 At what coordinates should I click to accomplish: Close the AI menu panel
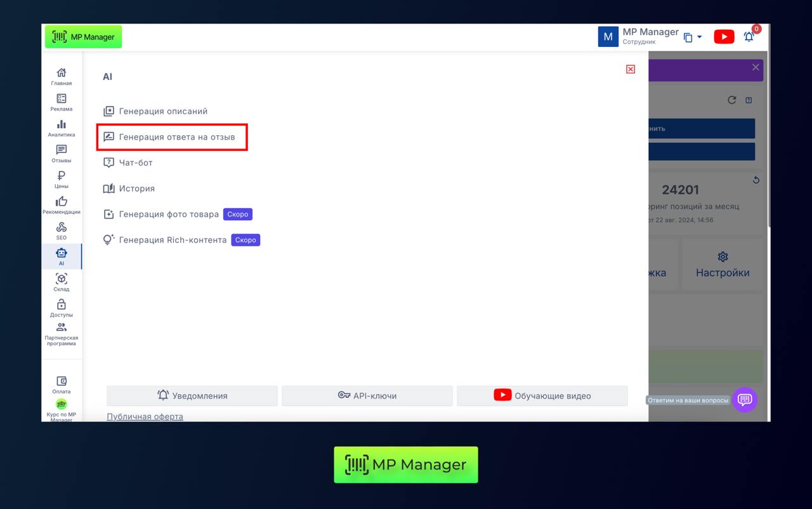tap(631, 69)
